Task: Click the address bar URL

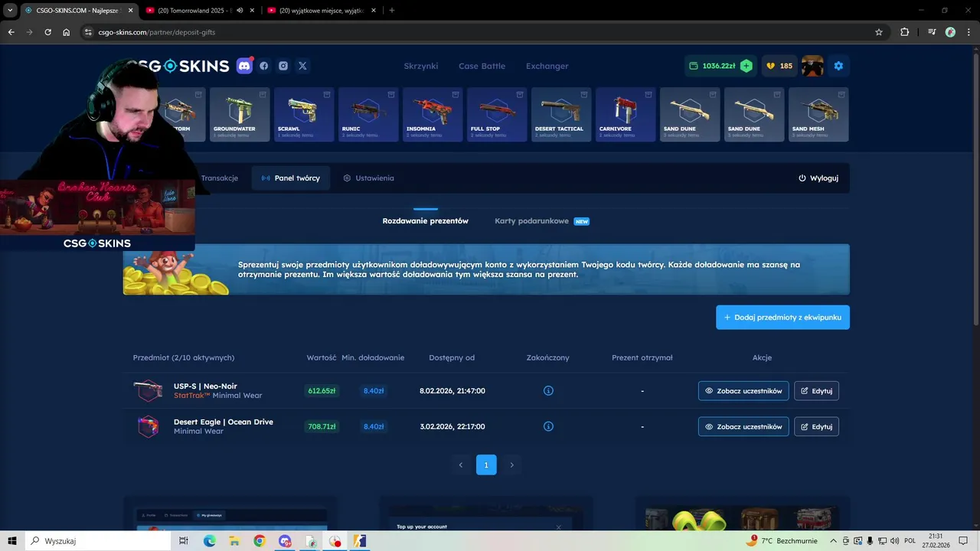Action: (x=157, y=32)
